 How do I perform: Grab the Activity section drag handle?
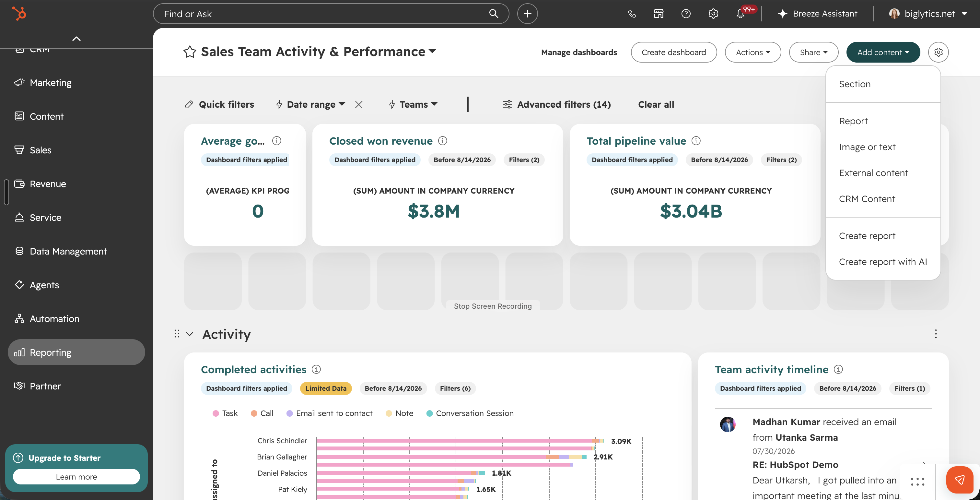(177, 334)
